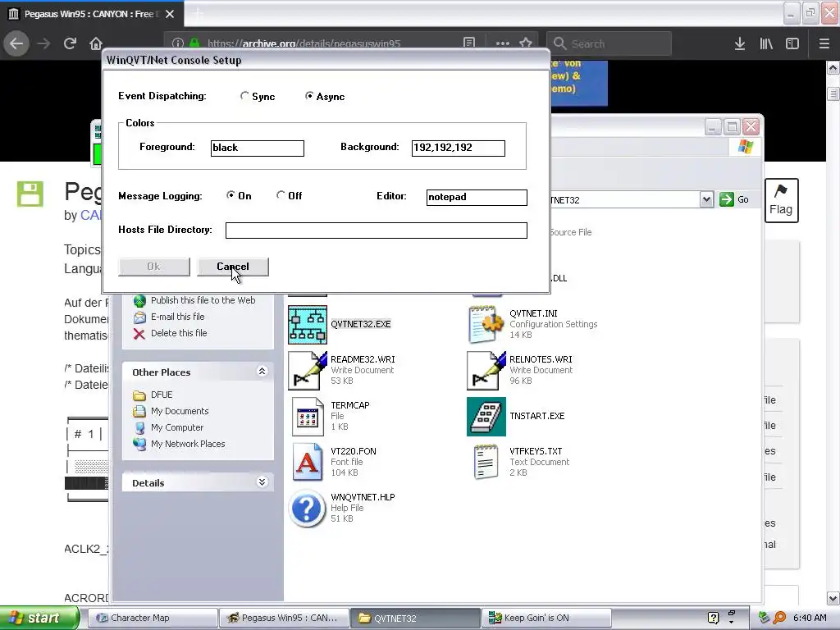Open browser Downloads icon

[740, 43]
